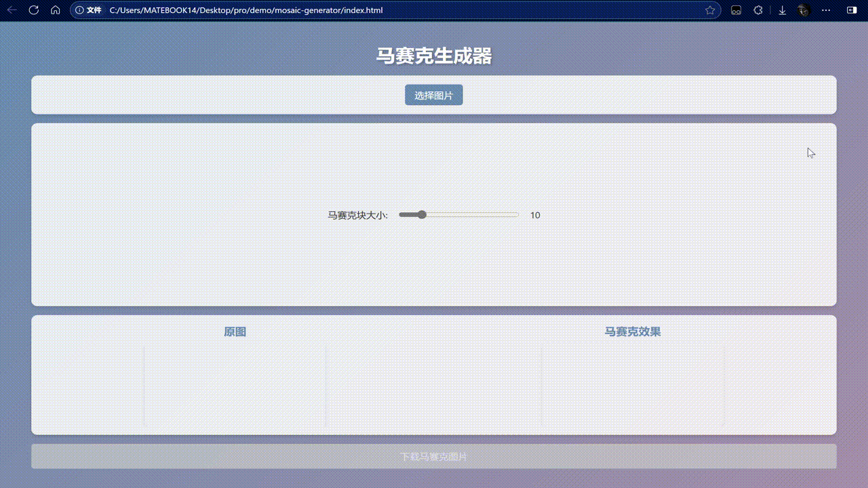Viewport: 868px width, 488px height.
Task: Select the '原图' section label
Action: [235, 331]
